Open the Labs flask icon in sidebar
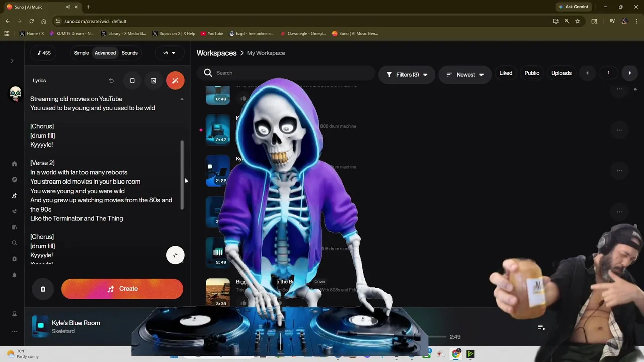The width and height of the screenshot is (644, 362). click(14, 314)
